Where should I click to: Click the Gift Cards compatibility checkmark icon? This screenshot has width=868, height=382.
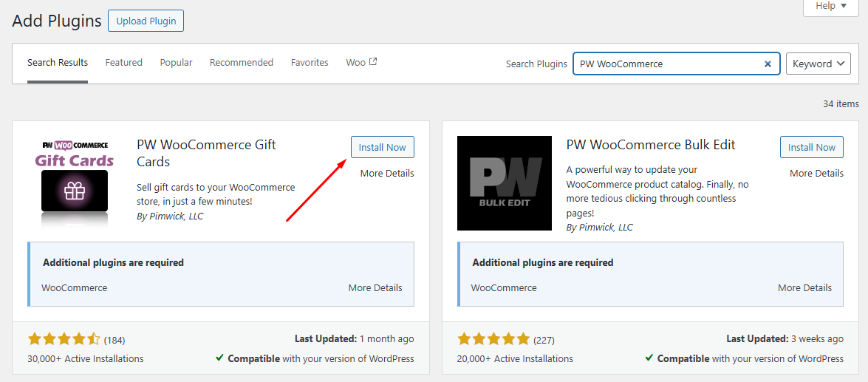[219, 358]
